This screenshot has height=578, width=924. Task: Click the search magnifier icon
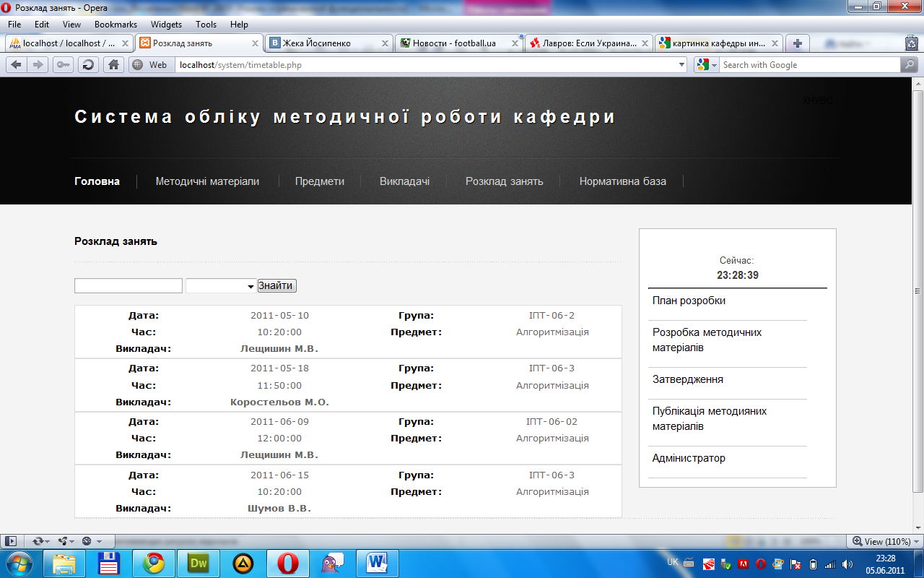coord(909,65)
